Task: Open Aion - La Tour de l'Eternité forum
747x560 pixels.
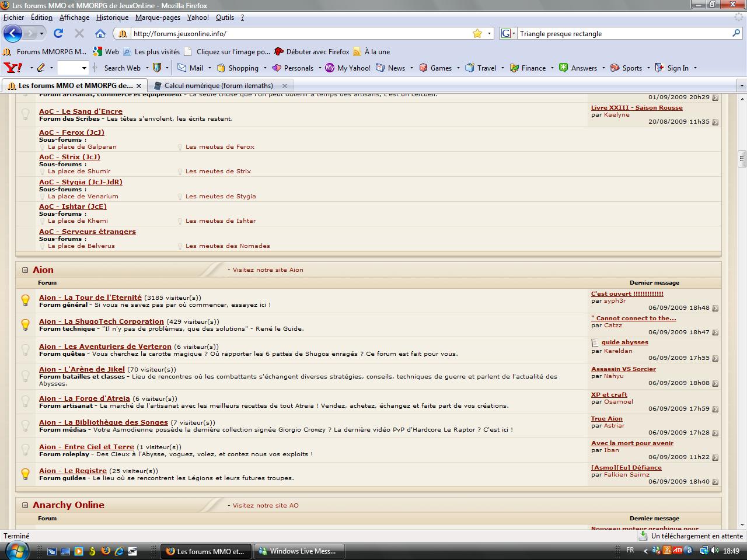Action: (x=90, y=297)
